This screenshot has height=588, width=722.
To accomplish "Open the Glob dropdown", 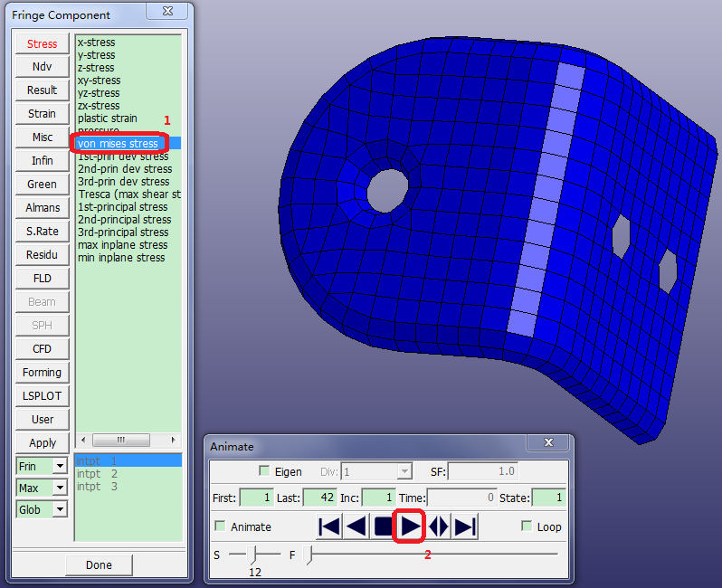I will (60, 509).
